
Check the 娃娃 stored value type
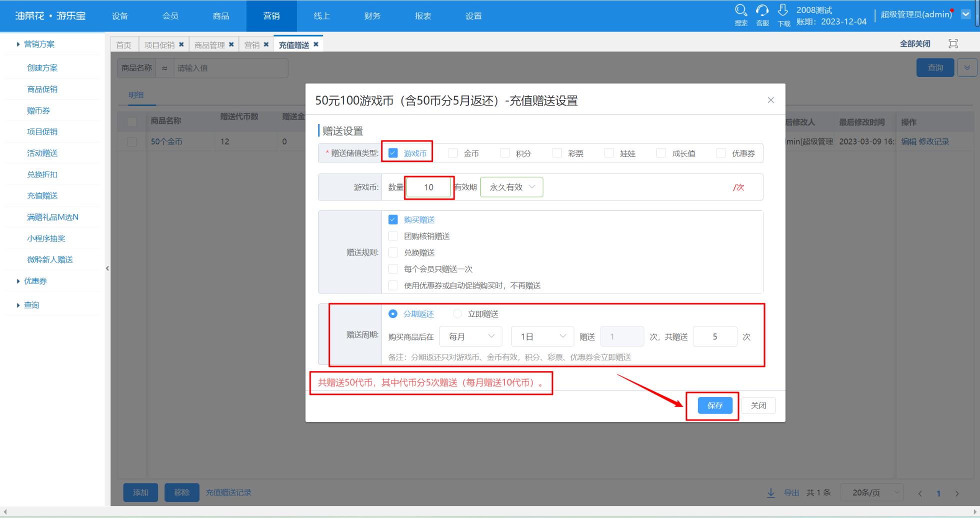click(x=609, y=153)
